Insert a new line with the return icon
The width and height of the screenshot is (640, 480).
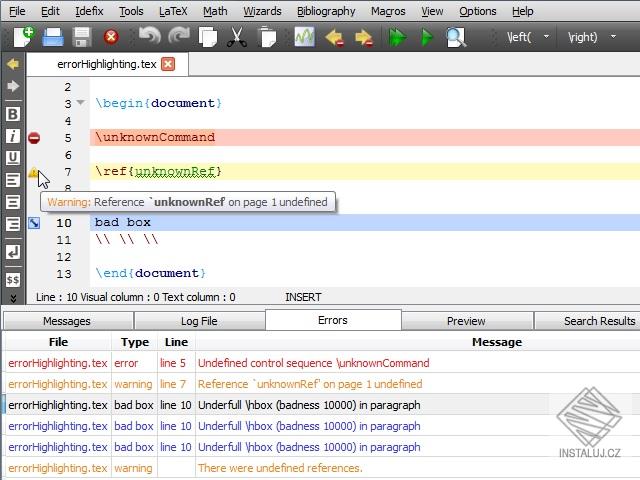click(13, 252)
